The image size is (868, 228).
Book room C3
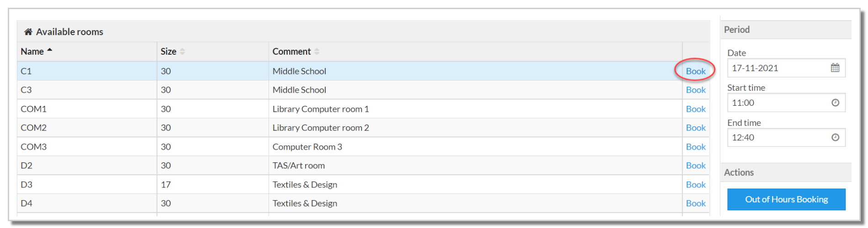click(695, 90)
